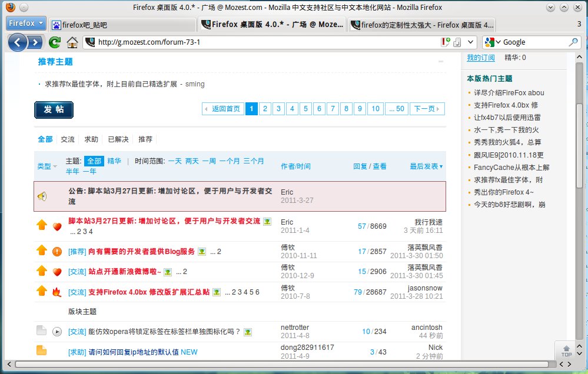588x374 pixels.
Task: Click the heart icon beside 脚本站3月27日更新 thread
Action: 57,226
